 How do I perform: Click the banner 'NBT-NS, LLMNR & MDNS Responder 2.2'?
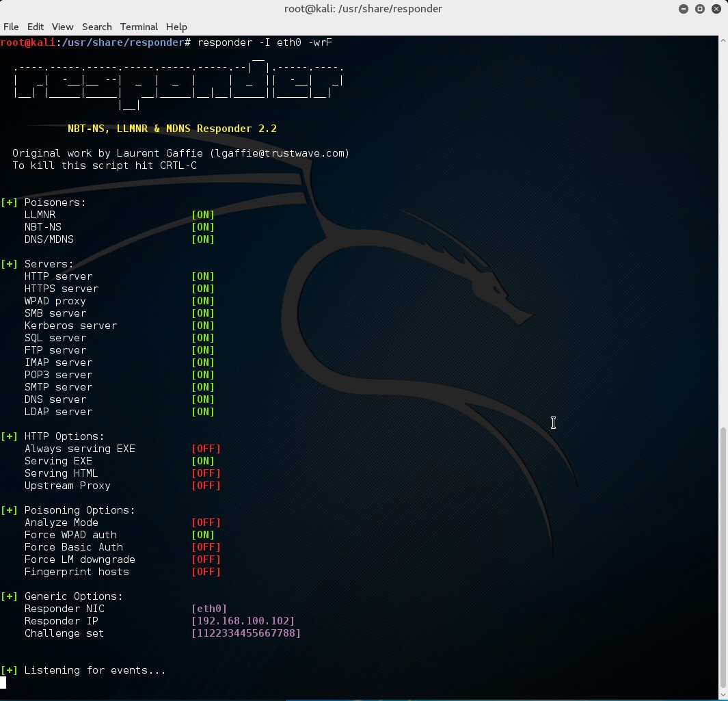click(172, 129)
